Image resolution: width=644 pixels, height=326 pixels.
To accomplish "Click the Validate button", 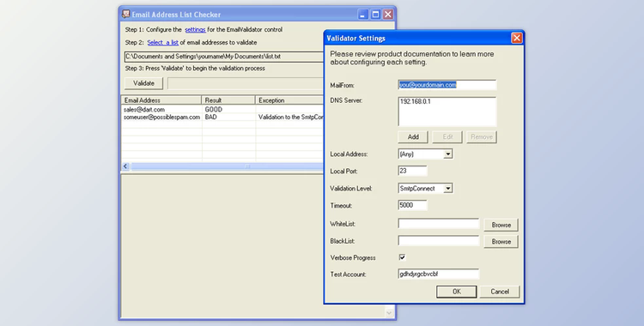I will point(143,83).
